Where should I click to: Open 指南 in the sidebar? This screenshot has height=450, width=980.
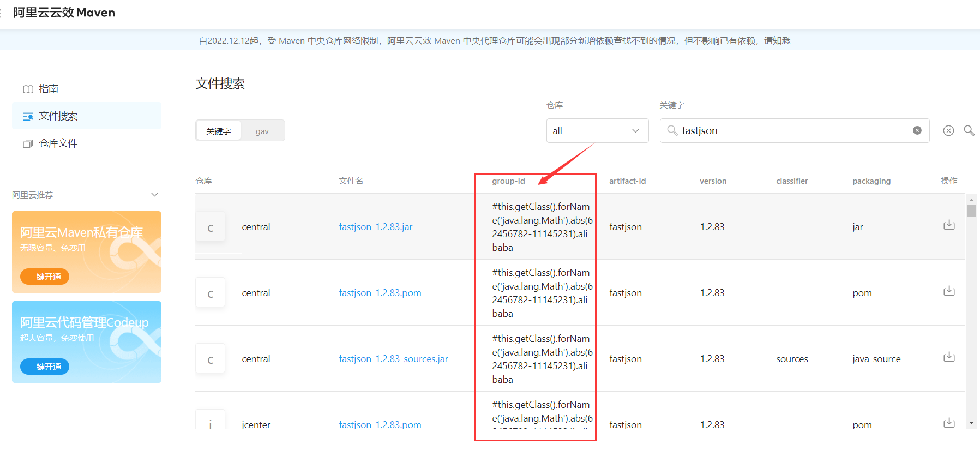click(49, 89)
